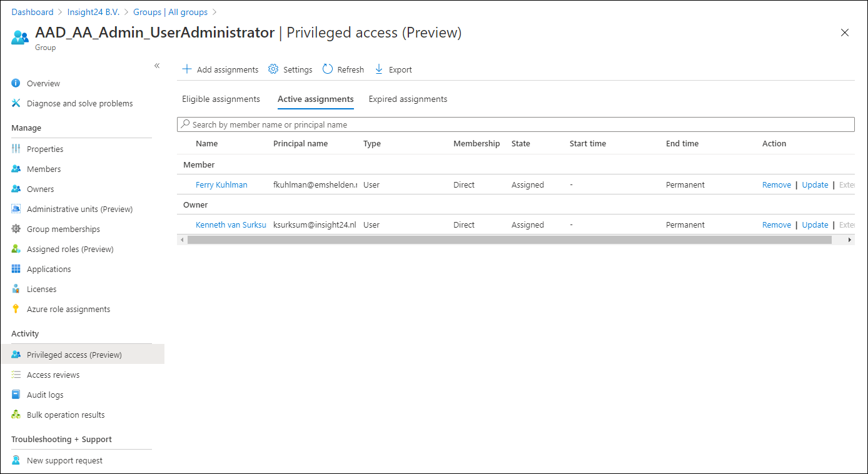Click the Group memberships gear icon

coord(16,229)
